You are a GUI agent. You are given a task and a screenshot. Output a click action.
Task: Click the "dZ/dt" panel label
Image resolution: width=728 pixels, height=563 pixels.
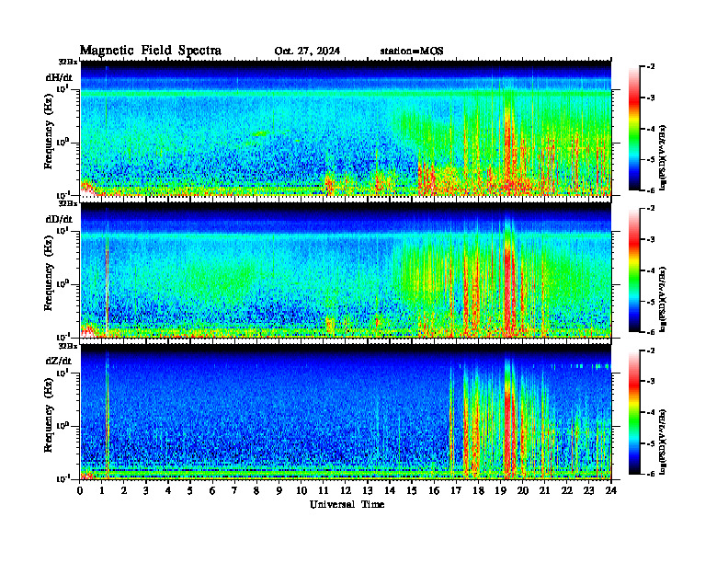59,361
